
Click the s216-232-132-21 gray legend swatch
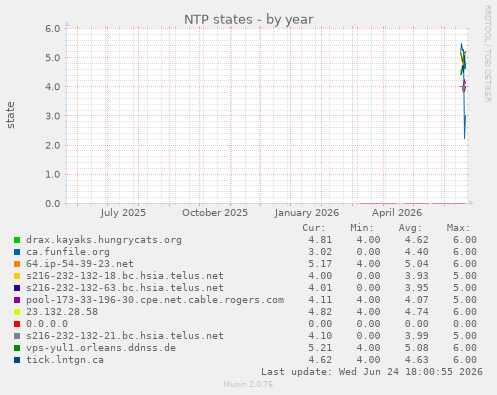point(17,336)
